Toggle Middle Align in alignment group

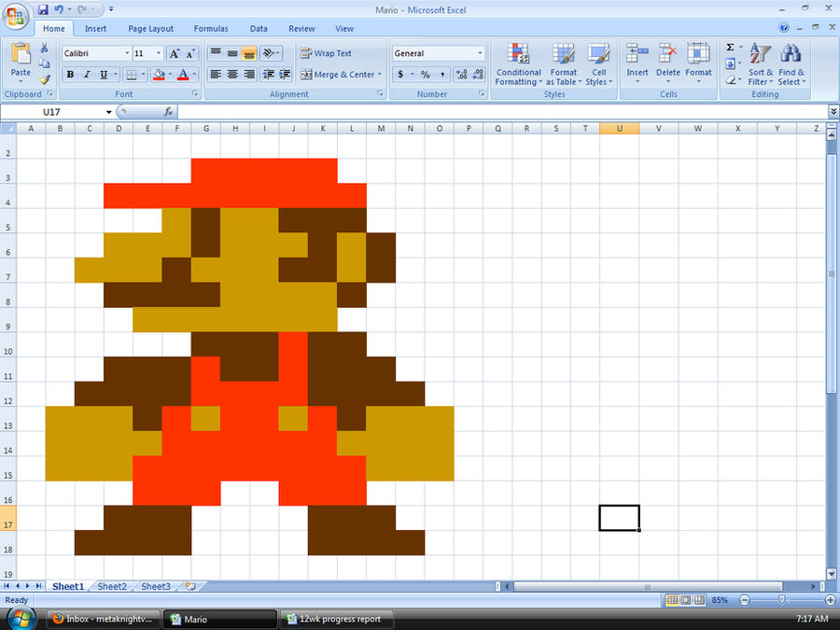[232, 53]
